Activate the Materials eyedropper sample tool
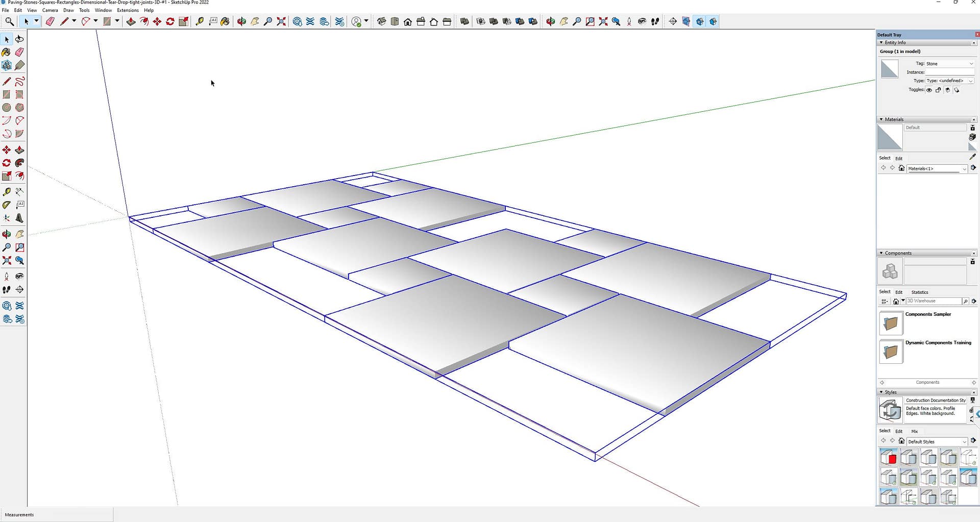Screen dimensions: 980x522 (972, 157)
